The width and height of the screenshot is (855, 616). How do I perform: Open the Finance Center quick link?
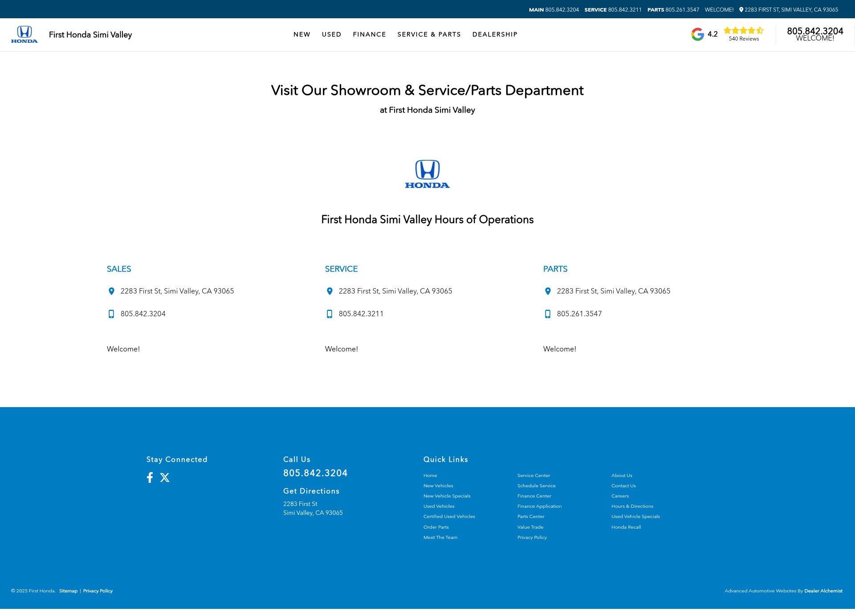[534, 496]
